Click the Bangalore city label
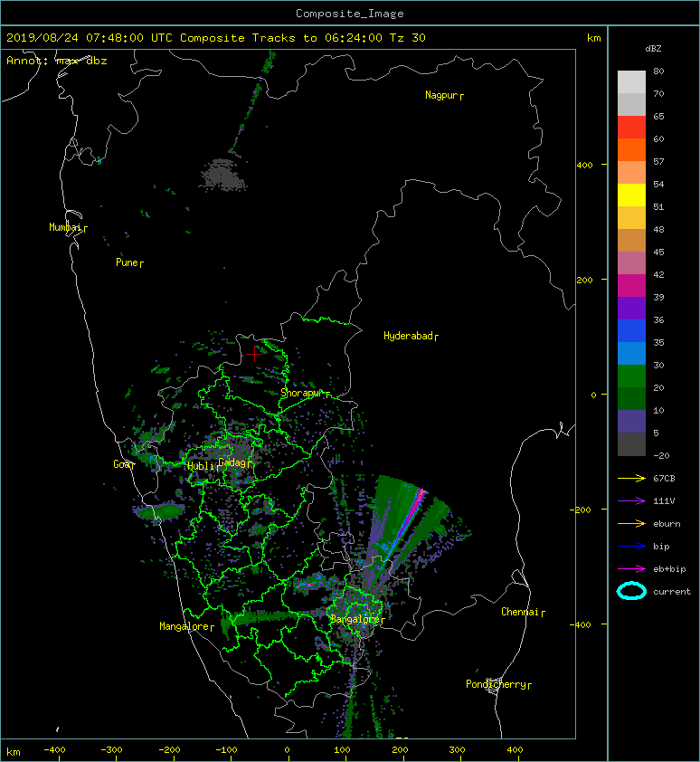Image resolution: width=700 pixels, height=762 pixels. click(355, 619)
